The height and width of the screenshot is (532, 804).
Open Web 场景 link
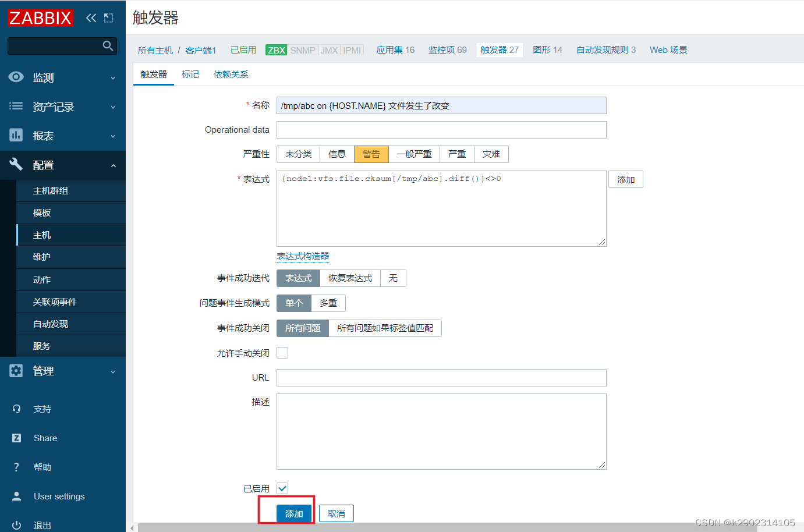coord(668,50)
